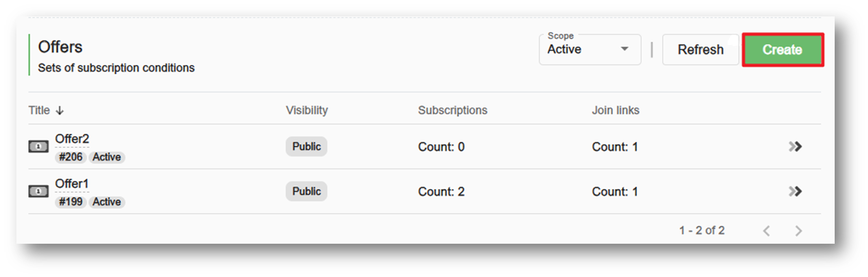Click the Active status tag on Offer2
868x277 pixels.
[107, 157]
